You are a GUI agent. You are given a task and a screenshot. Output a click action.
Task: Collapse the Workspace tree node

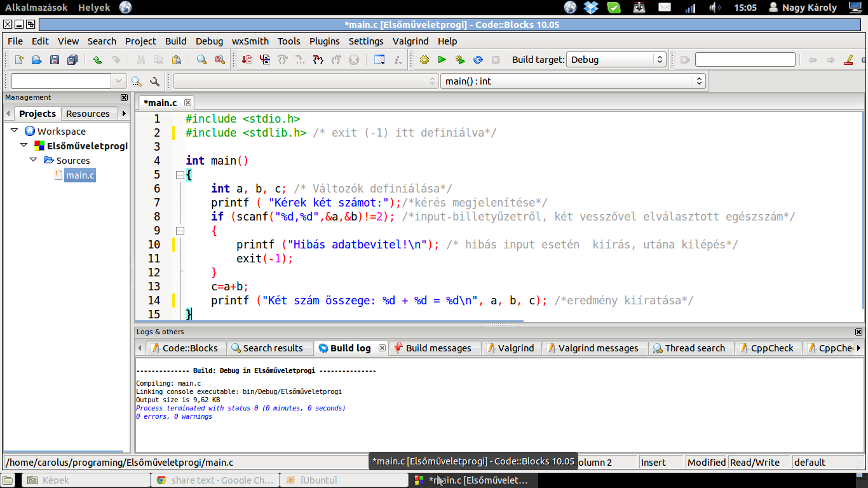pyautogui.click(x=15, y=131)
